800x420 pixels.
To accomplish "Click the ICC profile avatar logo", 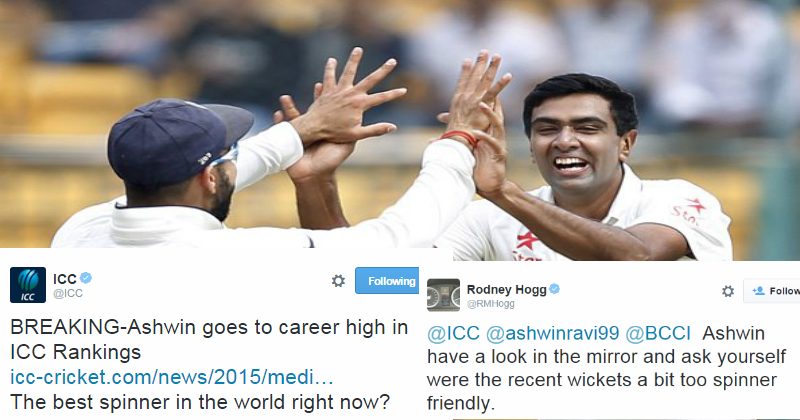I will tap(28, 285).
